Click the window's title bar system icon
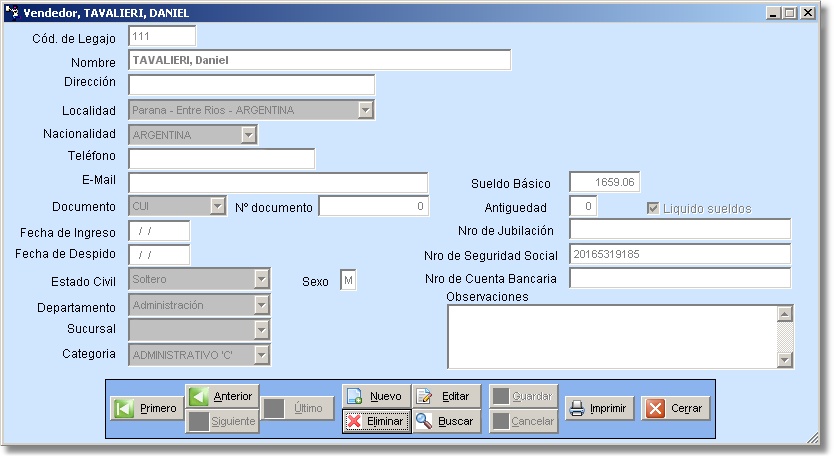This screenshot has height=459, width=834. (x=13, y=12)
